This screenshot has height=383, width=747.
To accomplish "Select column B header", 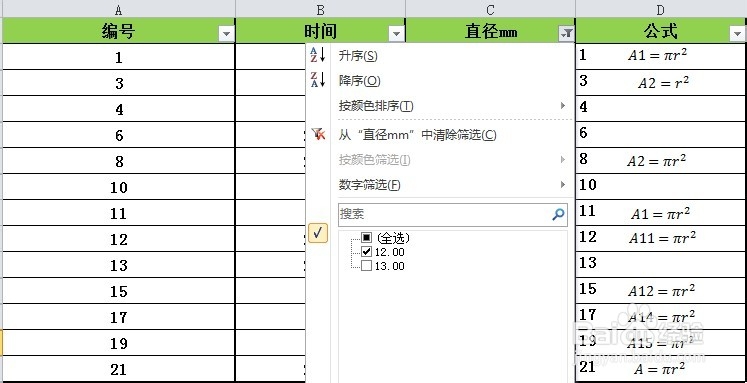I will click(x=321, y=9).
